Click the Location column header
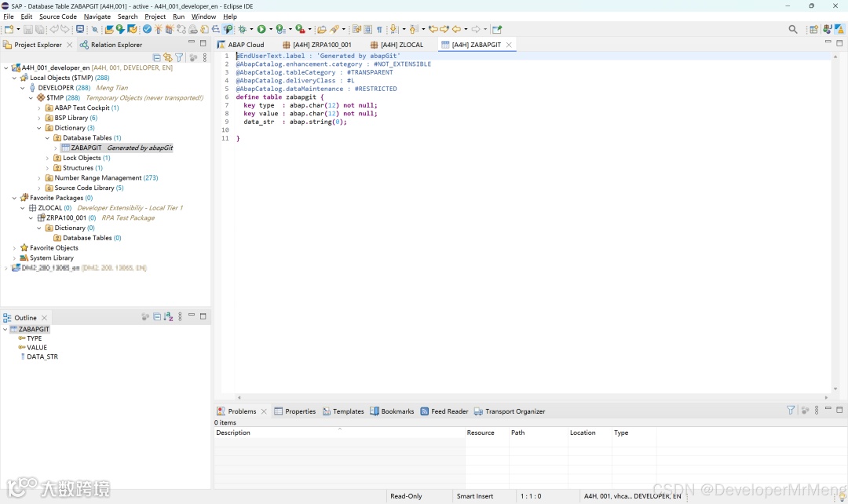The width and height of the screenshot is (848, 504). point(590,433)
